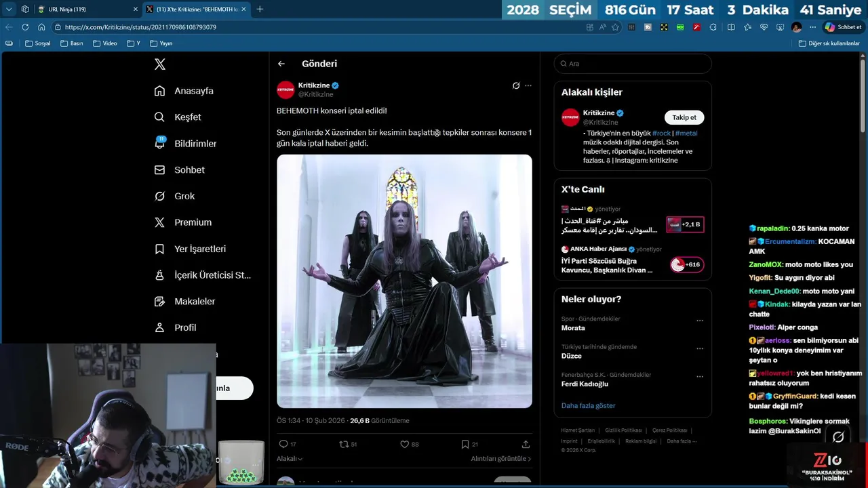Close the URL Ninja browser tab
The height and width of the screenshot is (488, 868).
(x=135, y=9)
